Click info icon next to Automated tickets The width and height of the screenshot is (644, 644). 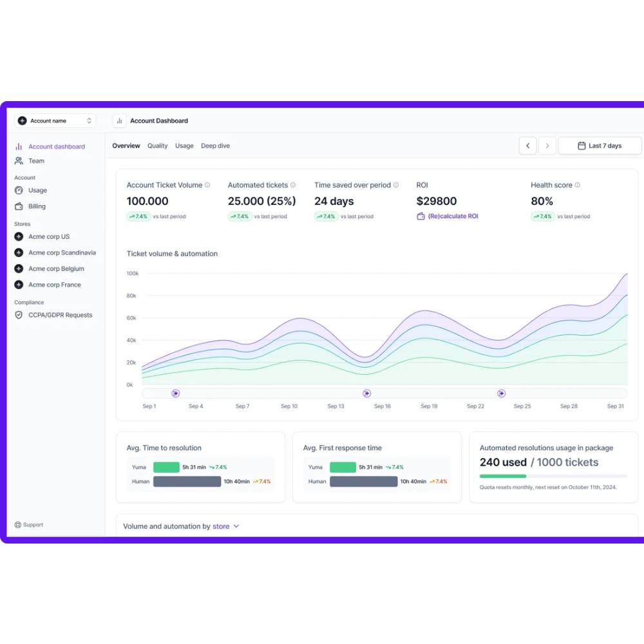pyautogui.click(x=293, y=185)
